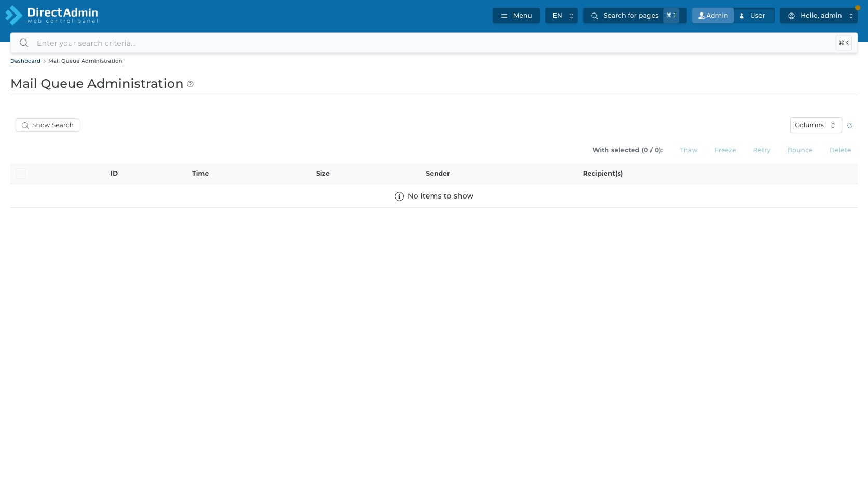868x489 pixels.
Task: Click the ⌘K shortcut badge
Action: coord(844,43)
